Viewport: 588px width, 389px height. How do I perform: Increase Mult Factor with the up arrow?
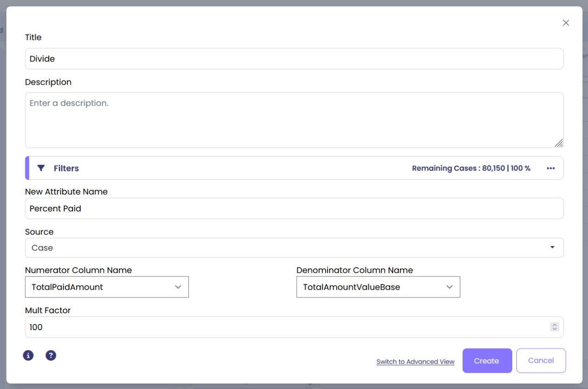[554, 325]
